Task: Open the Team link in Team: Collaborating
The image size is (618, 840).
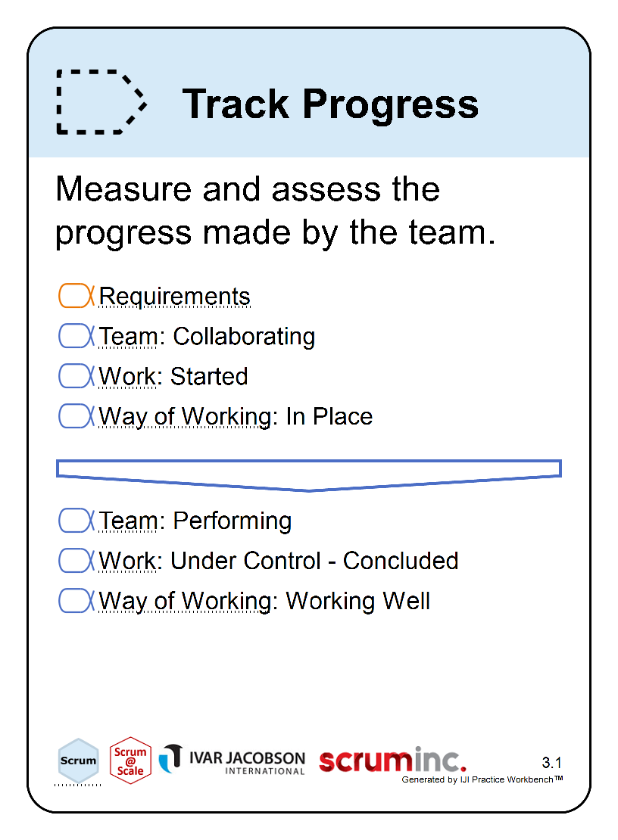Action: (128, 337)
